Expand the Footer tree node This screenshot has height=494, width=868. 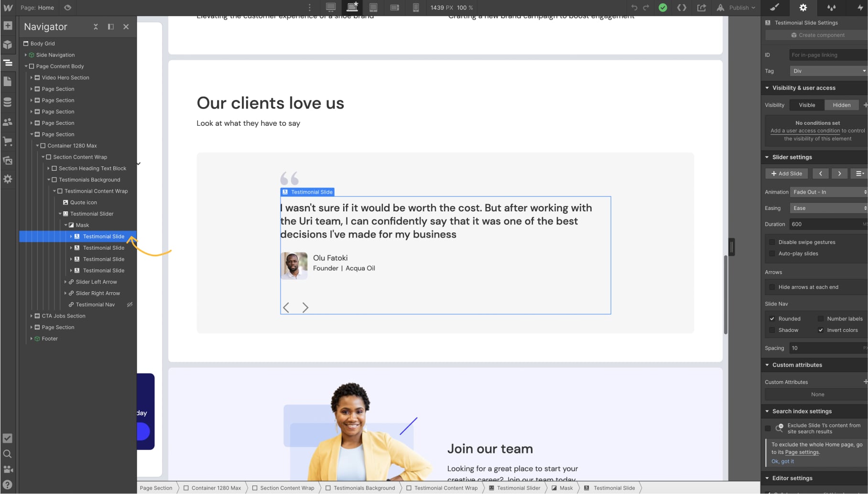(32, 339)
